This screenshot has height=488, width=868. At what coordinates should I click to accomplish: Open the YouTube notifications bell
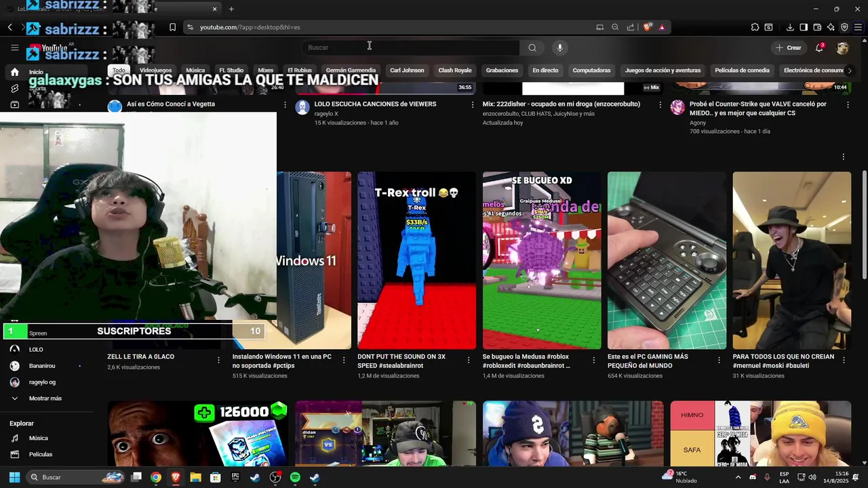820,47
